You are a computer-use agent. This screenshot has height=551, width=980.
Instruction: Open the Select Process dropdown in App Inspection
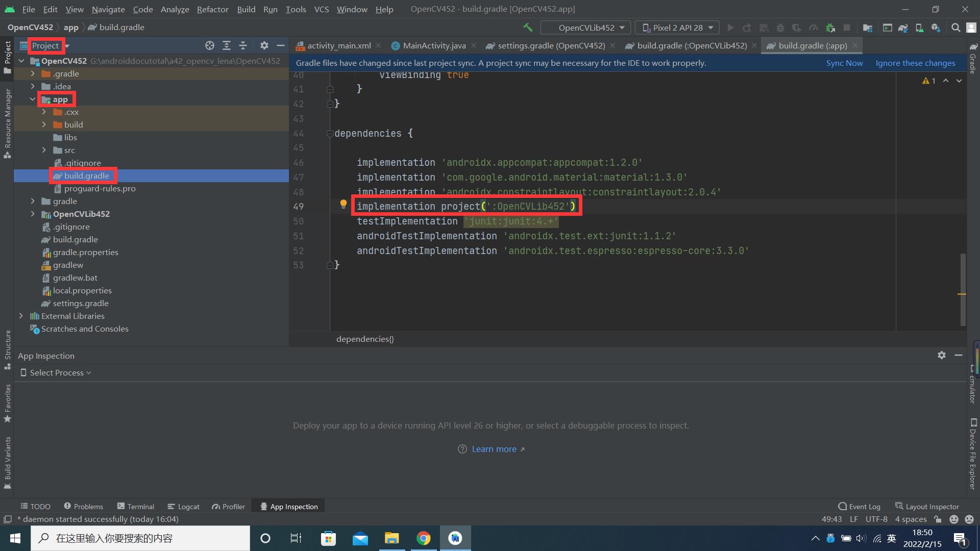(x=56, y=372)
